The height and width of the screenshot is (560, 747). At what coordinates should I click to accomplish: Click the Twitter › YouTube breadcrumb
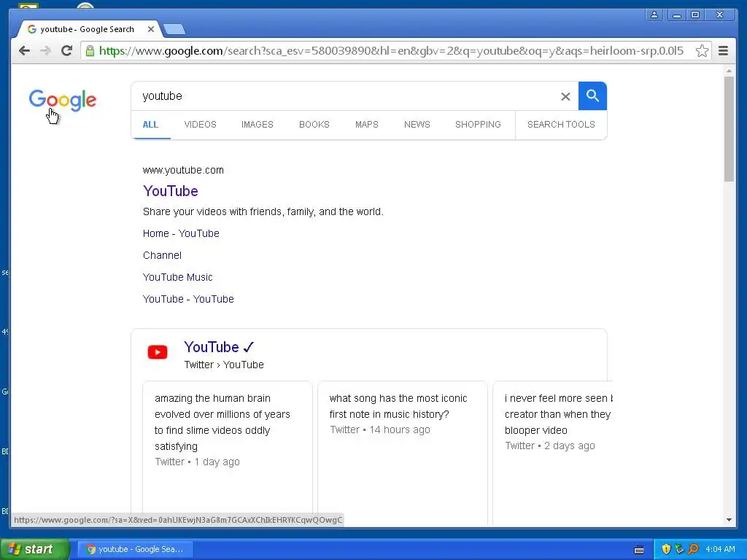click(224, 365)
